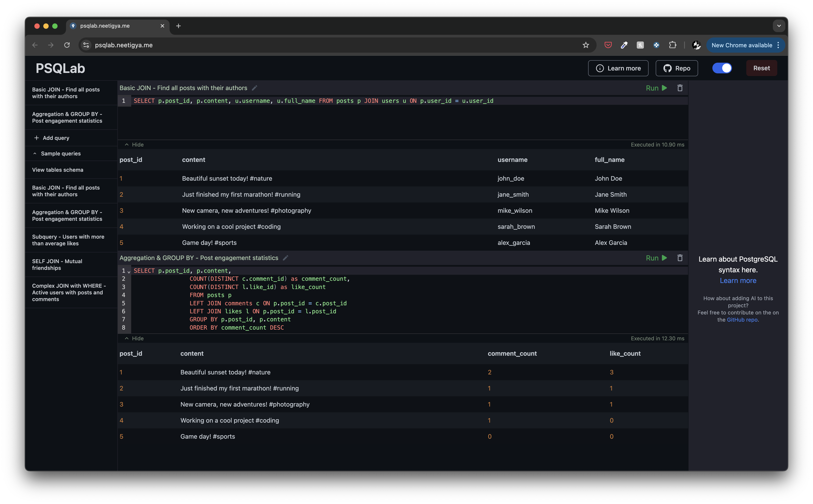The width and height of the screenshot is (813, 504).
Task: Click the Reset button
Action: coord(761,68)
